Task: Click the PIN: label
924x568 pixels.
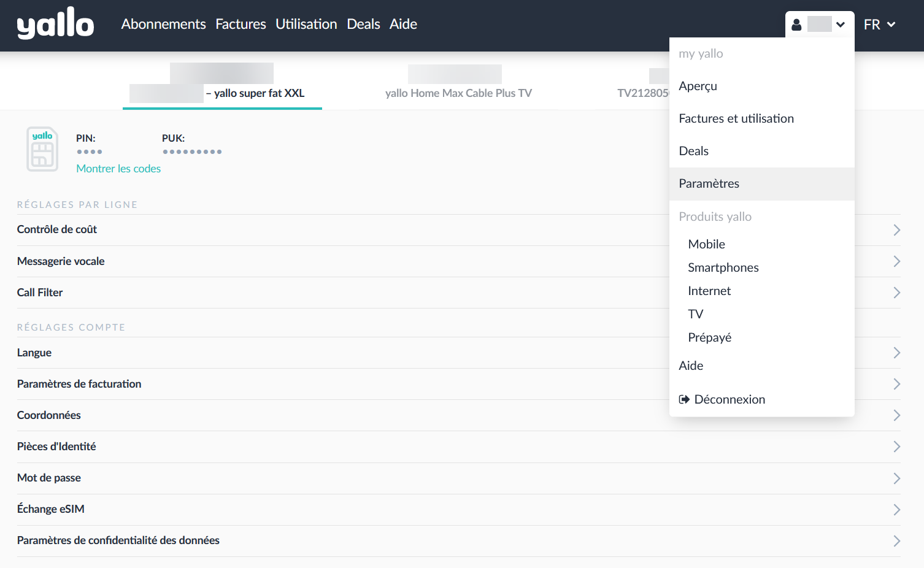Action: [86, 138]
